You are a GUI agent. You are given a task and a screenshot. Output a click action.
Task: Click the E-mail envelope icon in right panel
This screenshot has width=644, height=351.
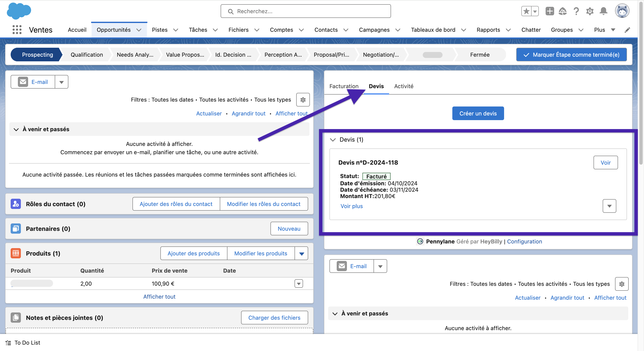pyautogui.click(x=342, y=266)
